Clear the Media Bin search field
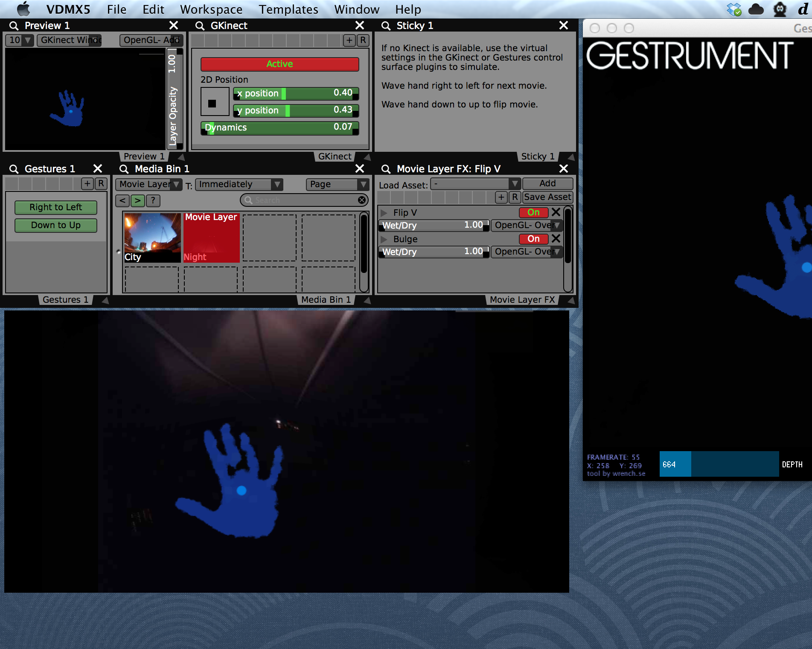This screenshot has width=812, height=649. [362, 200]
